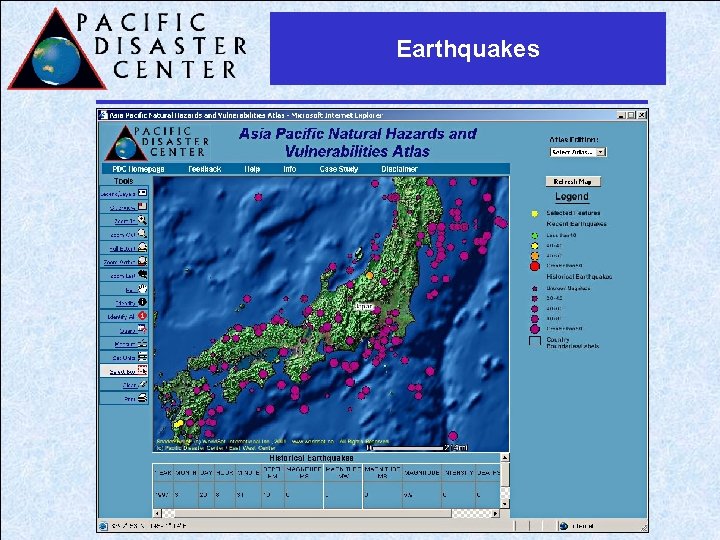Click the horizontal scrollbar thumb under table
The height and width of the screenshot is (540, 720).
313,513
